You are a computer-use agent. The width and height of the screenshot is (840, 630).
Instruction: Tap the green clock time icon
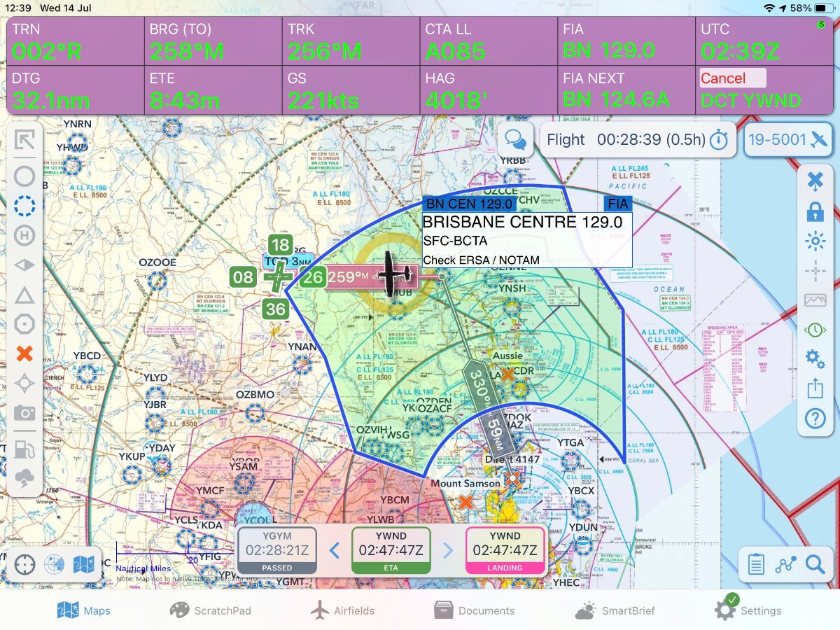815,330
